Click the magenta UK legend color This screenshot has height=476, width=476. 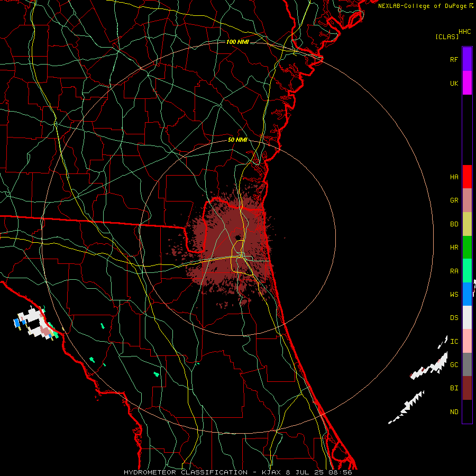tap(467, 83)
